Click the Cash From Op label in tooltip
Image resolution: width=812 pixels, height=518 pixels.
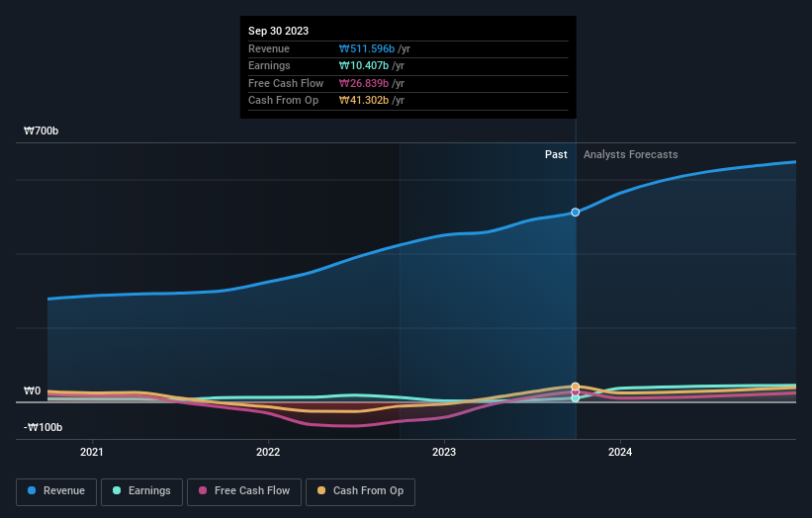283,101
